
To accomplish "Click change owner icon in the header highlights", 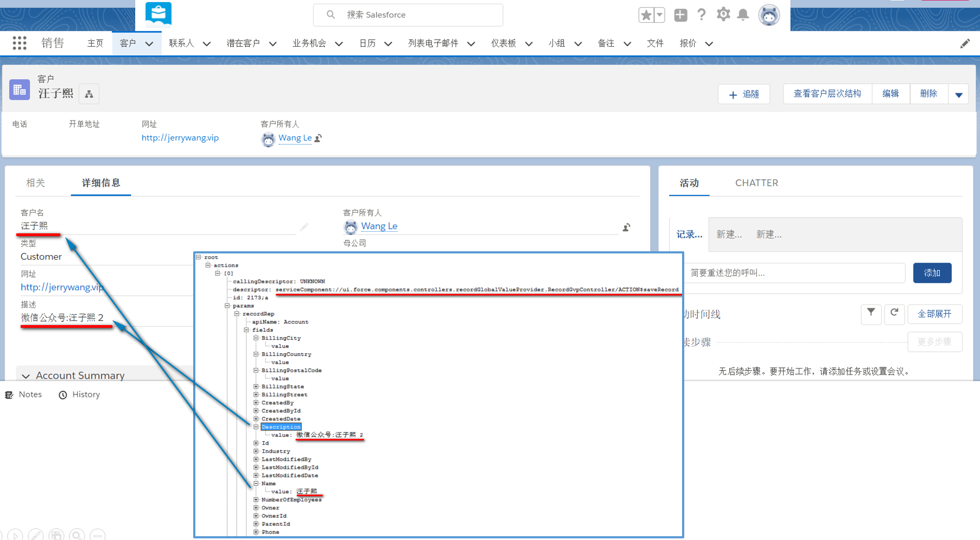I will [x=319, y=138].
